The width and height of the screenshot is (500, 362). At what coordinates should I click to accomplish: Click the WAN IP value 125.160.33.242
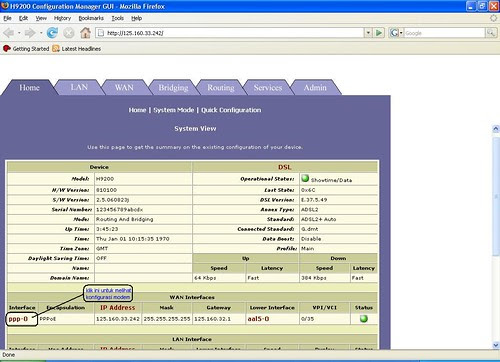[118, 319]
